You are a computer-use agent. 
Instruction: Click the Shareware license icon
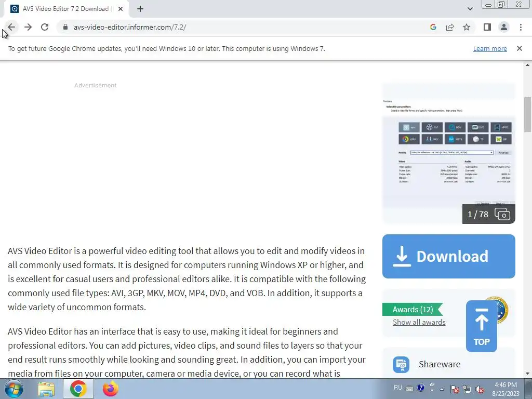tap(401, 364)
